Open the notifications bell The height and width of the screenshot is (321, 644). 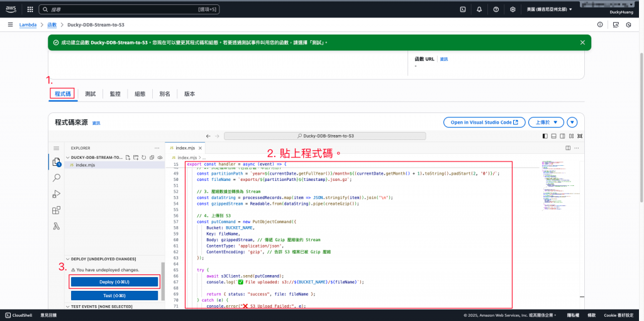pyautogui.click(x=479, y=9)
